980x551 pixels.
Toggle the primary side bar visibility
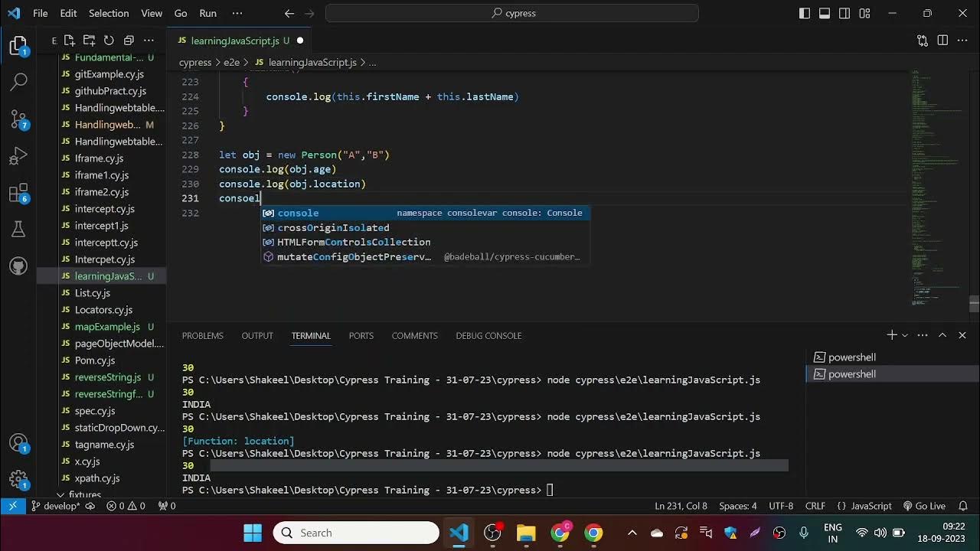[805, 13]
